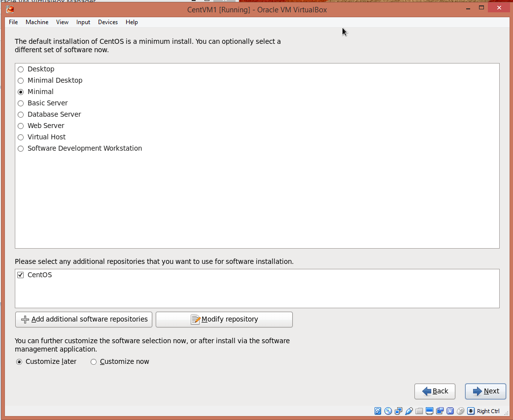Open the File menu
The width and height of the screenshot is (513, 420).
13,22
